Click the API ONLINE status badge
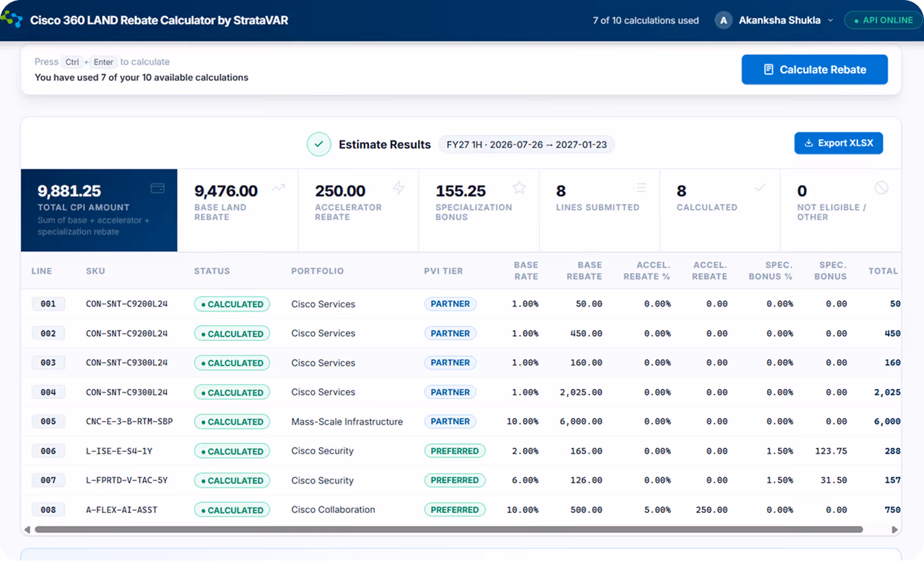Screen dimensions: 924x561 883,20
